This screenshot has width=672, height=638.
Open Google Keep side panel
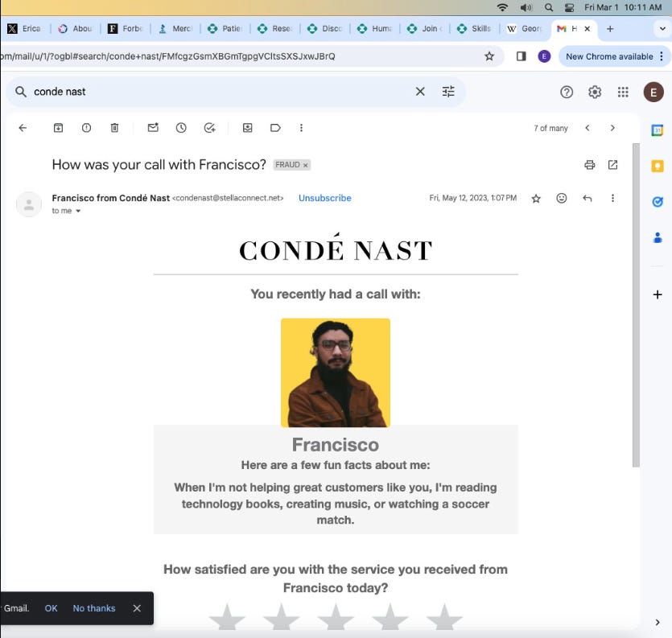coord(657,166)
